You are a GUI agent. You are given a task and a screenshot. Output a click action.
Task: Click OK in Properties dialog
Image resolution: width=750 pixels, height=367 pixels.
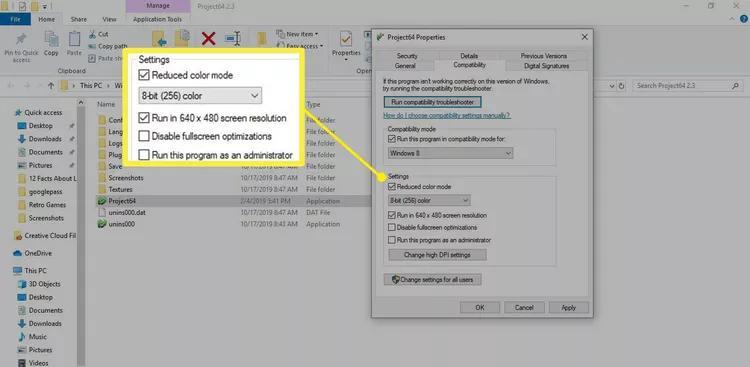(x=480, y=308)
